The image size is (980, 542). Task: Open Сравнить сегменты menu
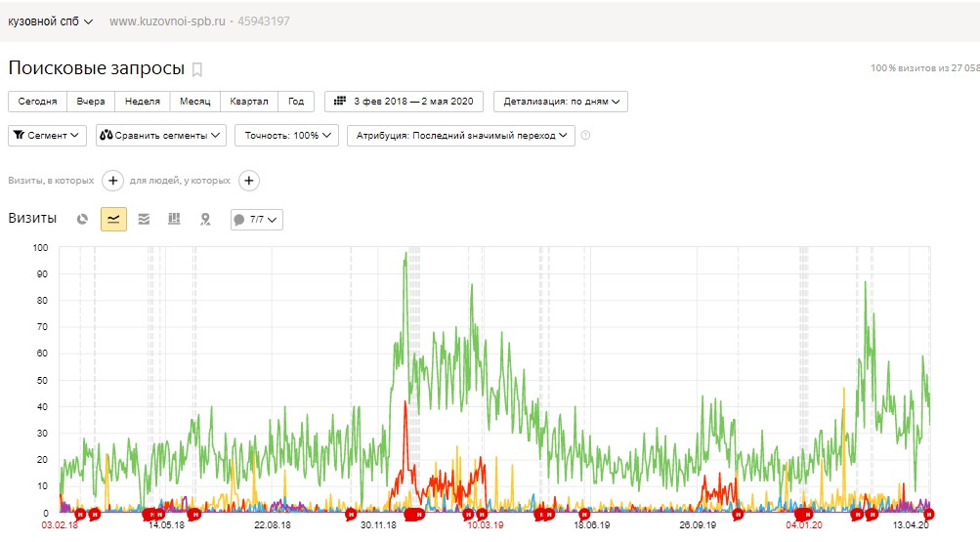tap(161, 135)
